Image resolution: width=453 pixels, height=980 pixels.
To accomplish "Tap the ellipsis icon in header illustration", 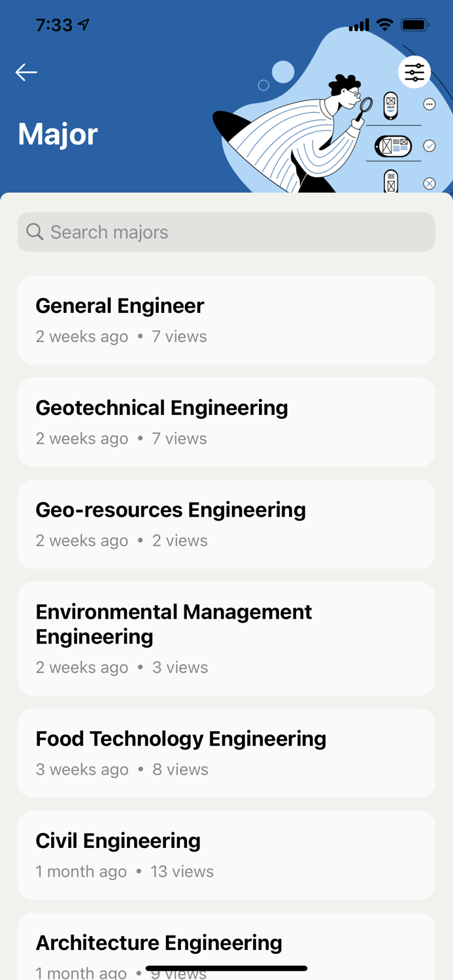I will point(429,103).
